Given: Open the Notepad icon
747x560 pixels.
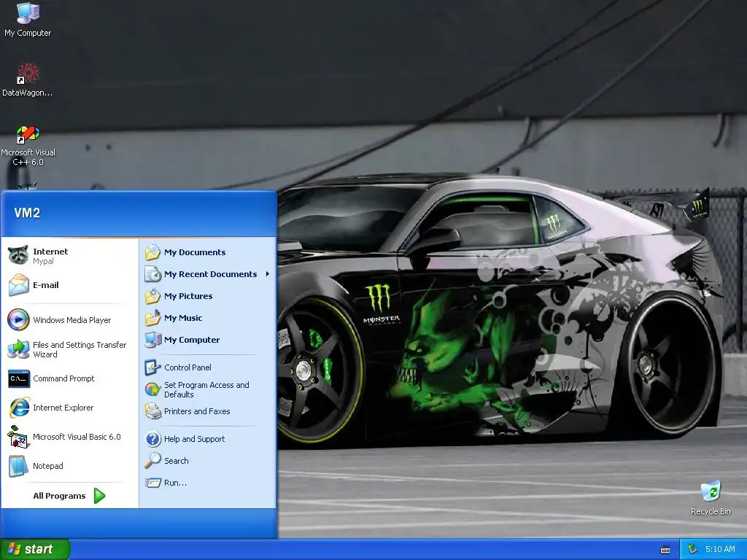Looking at the screenshot, I should (18, 466).
